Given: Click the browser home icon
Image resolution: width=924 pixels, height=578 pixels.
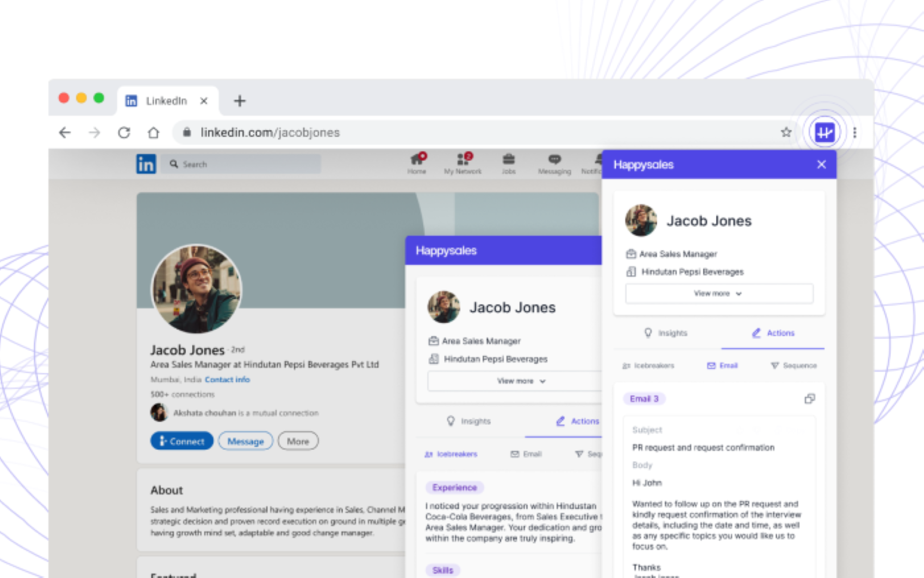Looking at the screenshot, I should [154, 133].
